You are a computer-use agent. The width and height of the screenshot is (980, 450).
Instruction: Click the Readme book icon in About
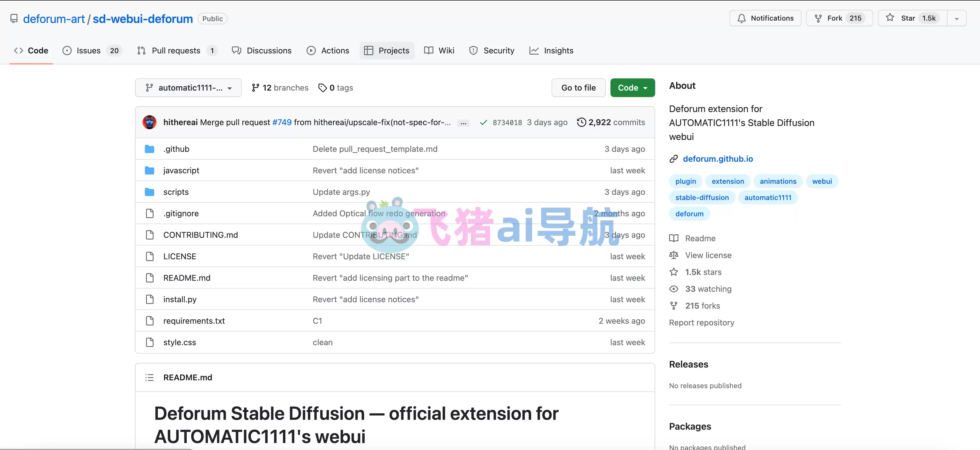tap(673, 239)
